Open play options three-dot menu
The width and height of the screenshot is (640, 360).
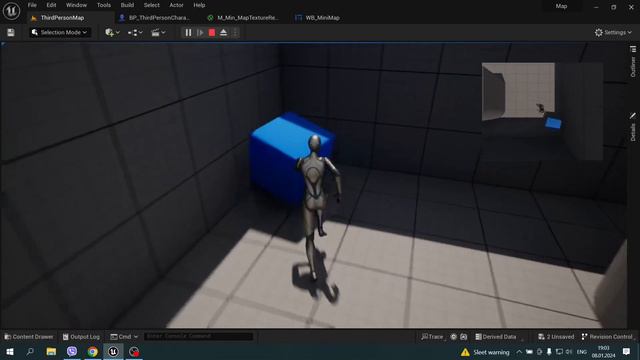pos(235,33)
